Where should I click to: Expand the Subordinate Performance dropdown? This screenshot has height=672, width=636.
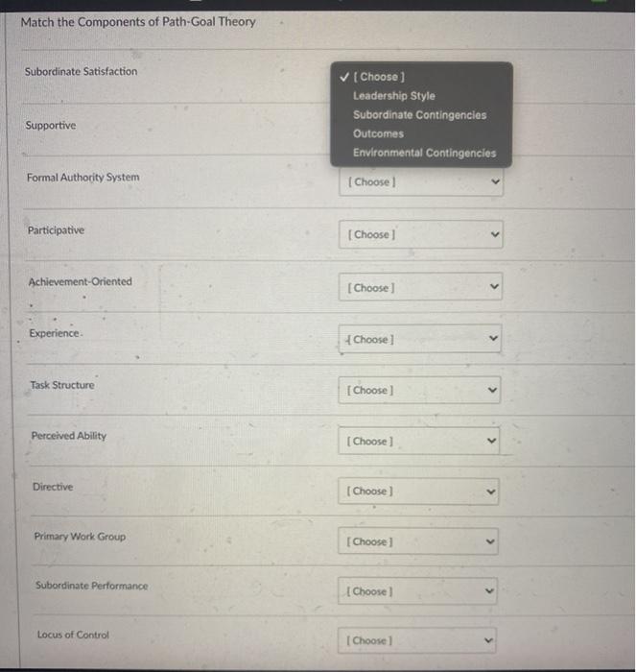click(x=417, y=591)
